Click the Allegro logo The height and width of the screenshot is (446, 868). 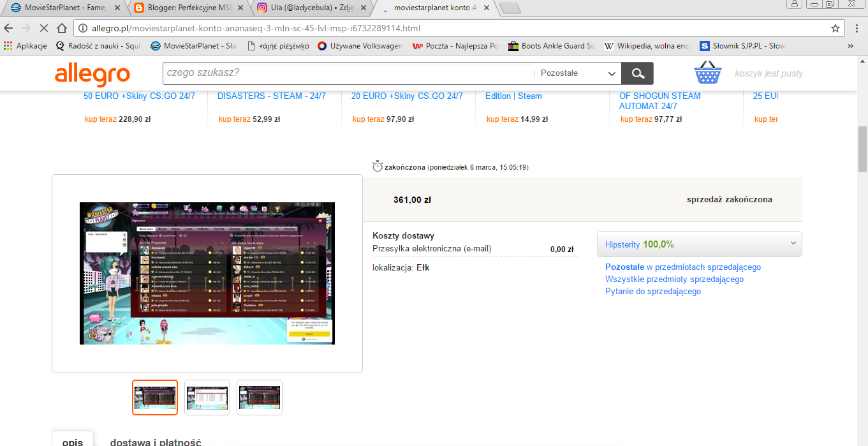[x=92, y=74]
